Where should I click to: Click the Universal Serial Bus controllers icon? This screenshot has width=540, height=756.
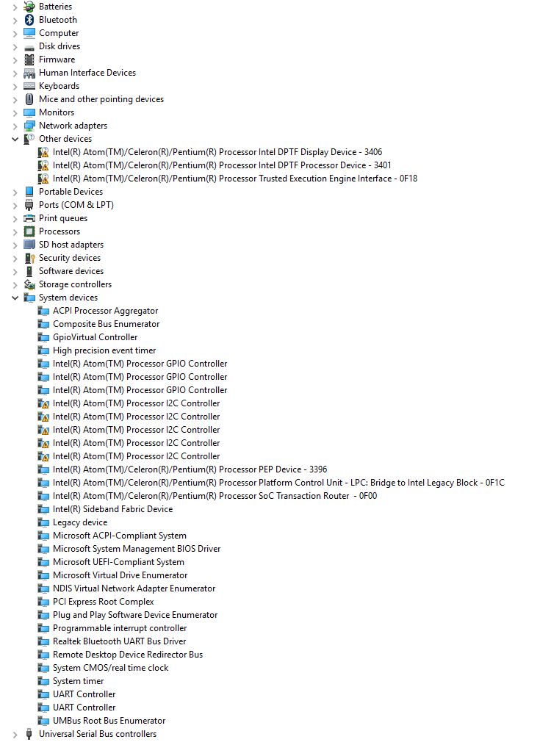(x=29, y=734)
